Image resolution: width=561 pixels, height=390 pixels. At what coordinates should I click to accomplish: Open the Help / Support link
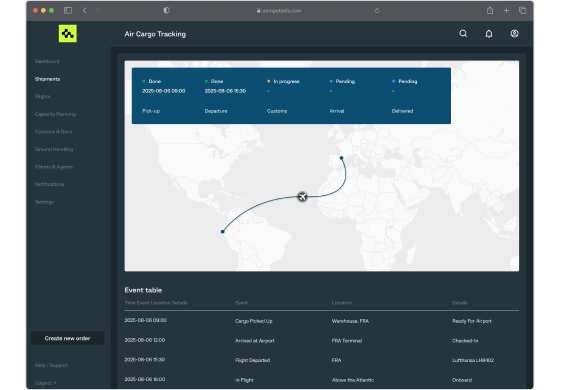tap(51, 365)
